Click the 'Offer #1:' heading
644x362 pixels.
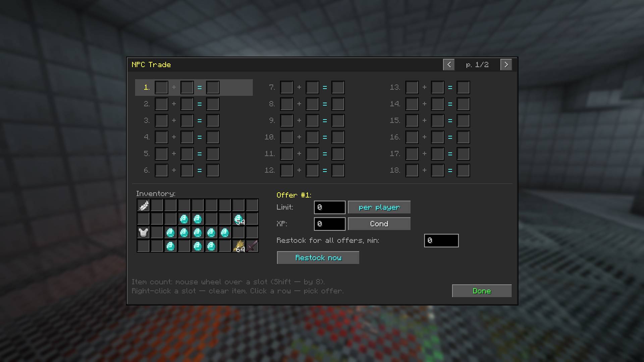pos(294,195)
